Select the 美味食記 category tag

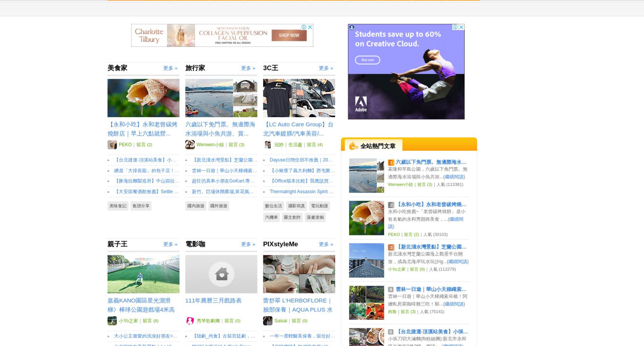118,206
